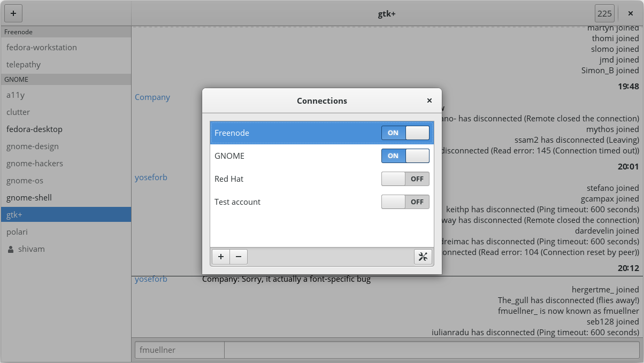The height and width of the screenshot is (363, 644).
Task: Click the "dardevelin joined" status line
Action: [607, 230]
